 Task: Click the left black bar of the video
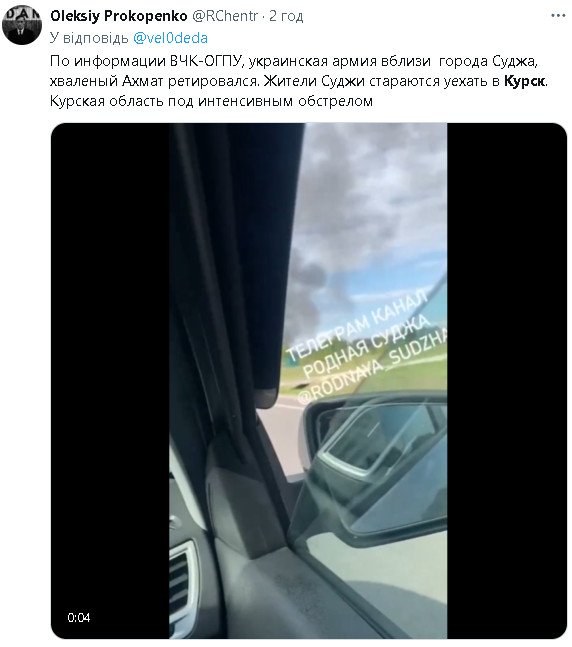click(x=110, y=380)
